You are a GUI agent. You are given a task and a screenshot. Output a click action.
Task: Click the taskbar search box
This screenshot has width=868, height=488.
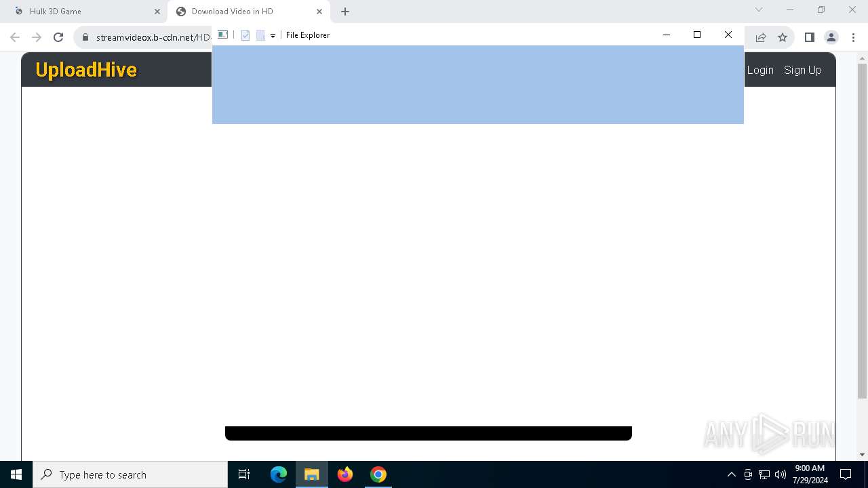[x=130, y=474]
